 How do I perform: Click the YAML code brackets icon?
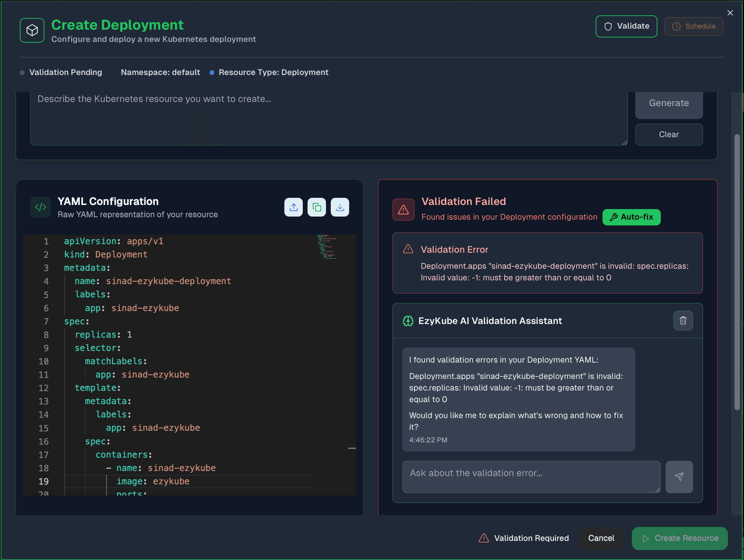click(x=41, y=207)
